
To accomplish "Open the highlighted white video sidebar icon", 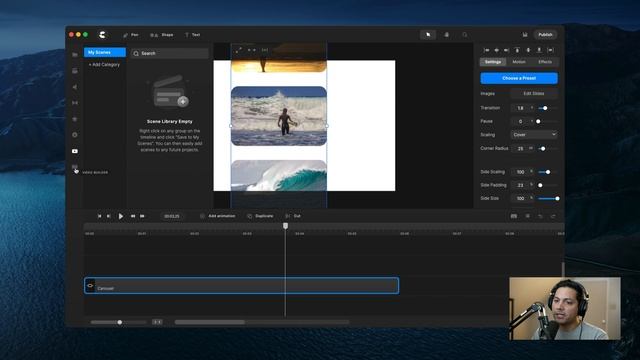I will coord(75,151).
